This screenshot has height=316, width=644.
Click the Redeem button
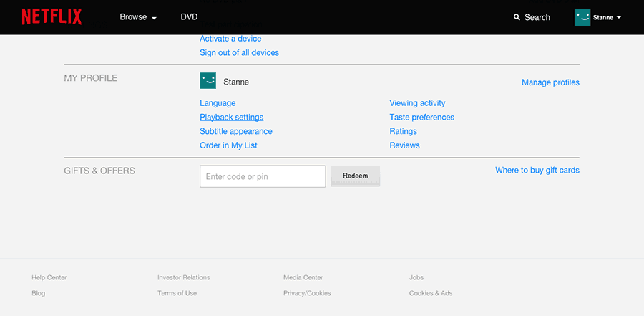(355, 176)
